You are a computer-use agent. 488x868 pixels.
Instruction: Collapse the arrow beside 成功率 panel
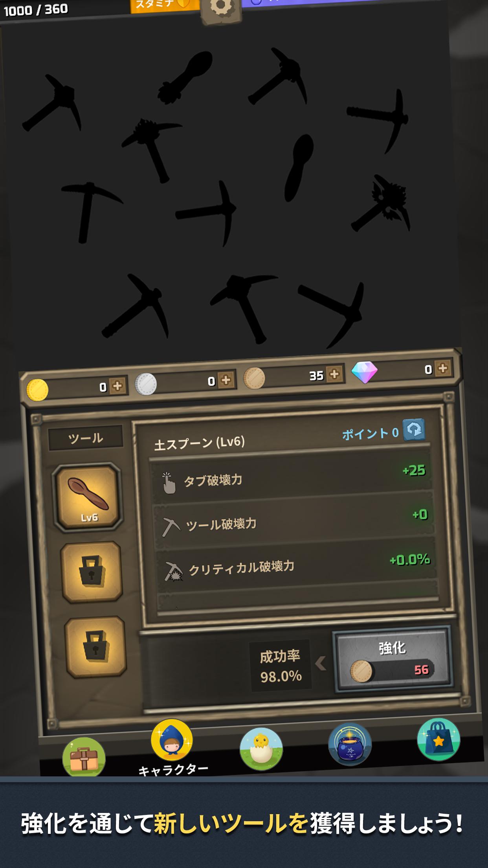click(x=320, y=664)
